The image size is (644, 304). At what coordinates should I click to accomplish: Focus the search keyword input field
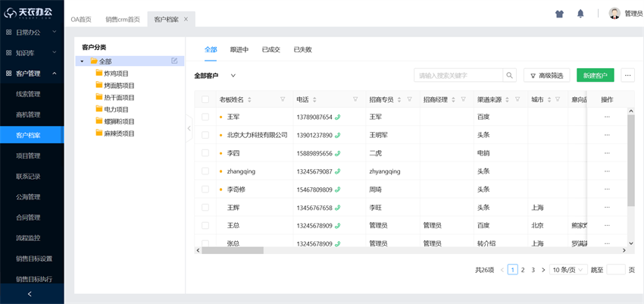[x=458, y=75]
